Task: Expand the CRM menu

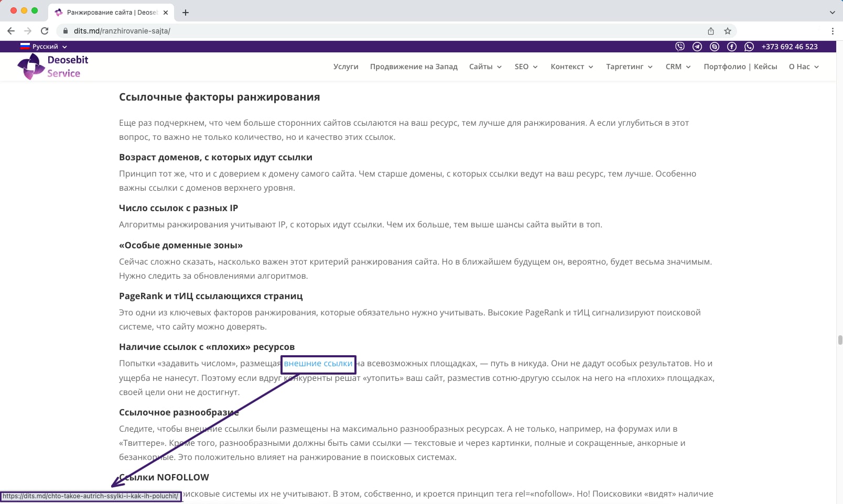Action: coord(678,67)
